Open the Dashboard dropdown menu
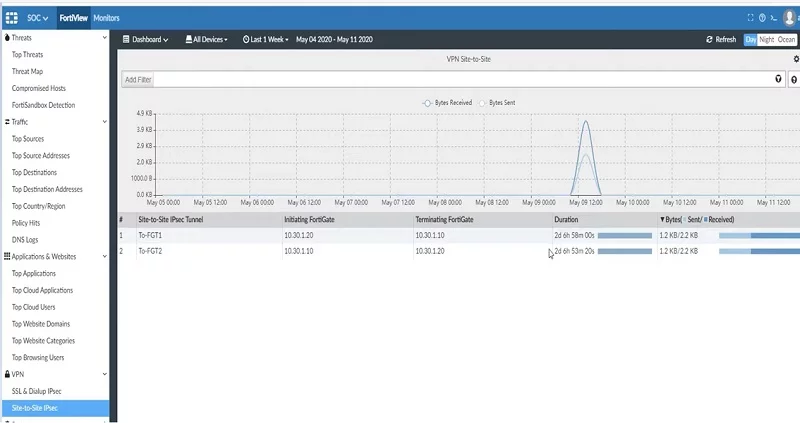The image size is (800, 423). [145, 39]
